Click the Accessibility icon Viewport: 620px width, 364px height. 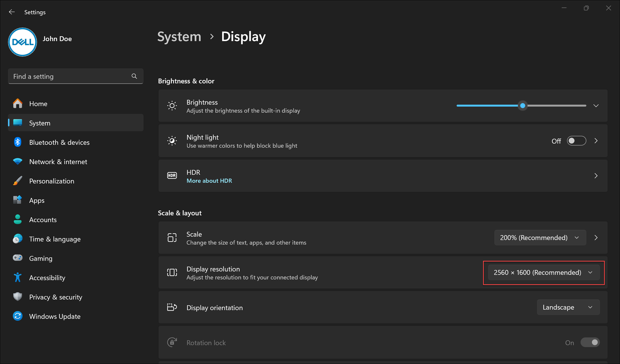[x=17, y=277]
